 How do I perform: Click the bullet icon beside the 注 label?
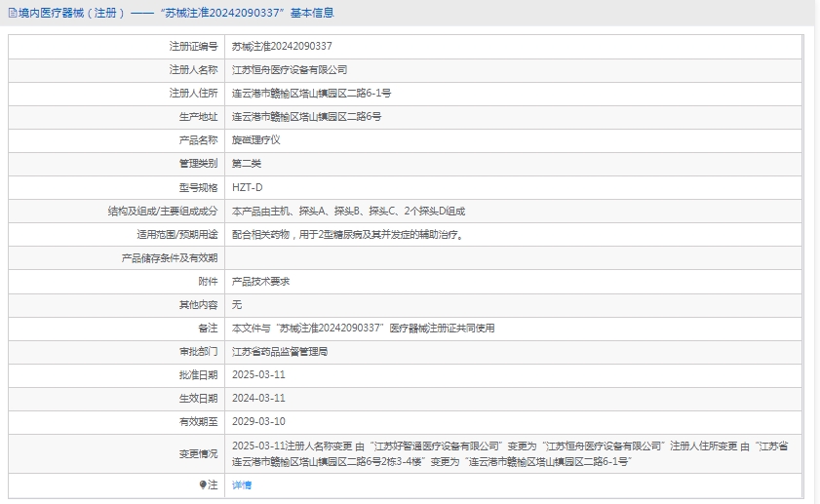[203, 485]
